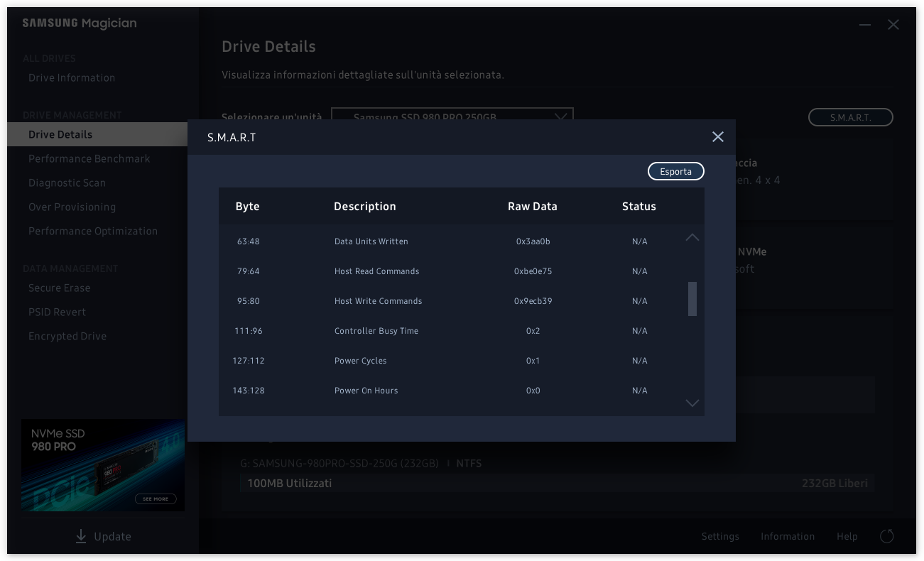The height and width of the screenshot is (561, 924).
Task: Open Over Provisioning
Action: pos(72,207)
